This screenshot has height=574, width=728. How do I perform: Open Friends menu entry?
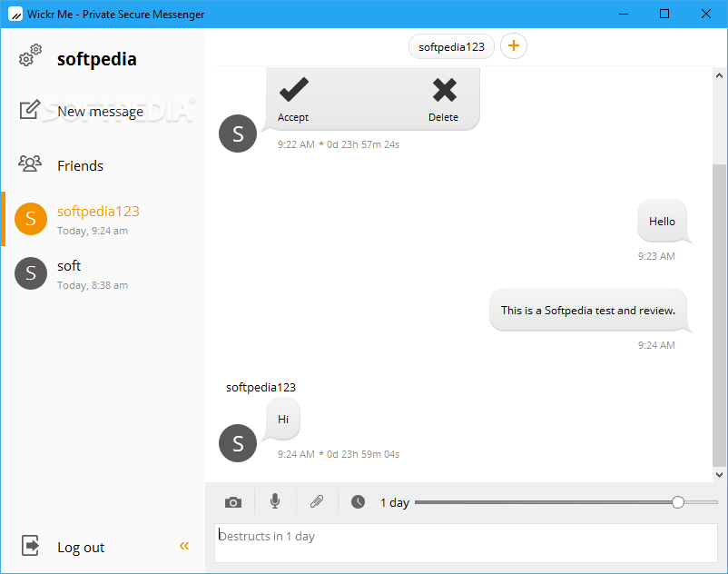point(80,166)
